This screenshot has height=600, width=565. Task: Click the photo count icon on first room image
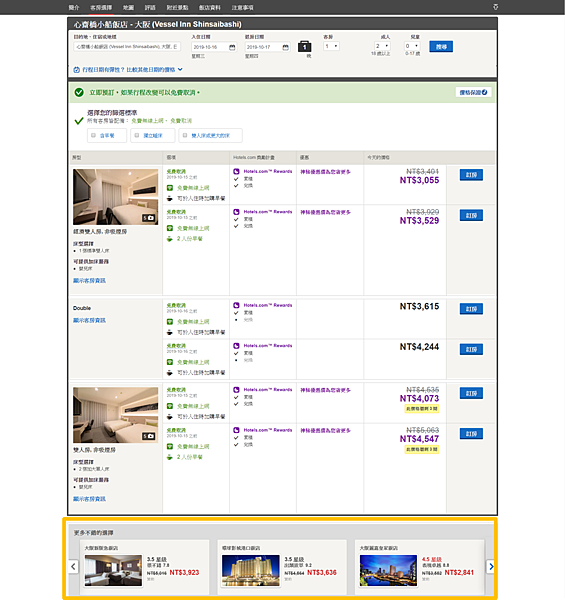click(x=149, y=218)
